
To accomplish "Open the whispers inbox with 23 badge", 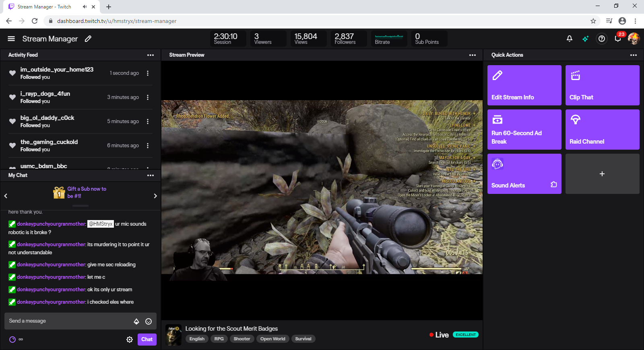I will pyautogui.click(x=618, y=39).
